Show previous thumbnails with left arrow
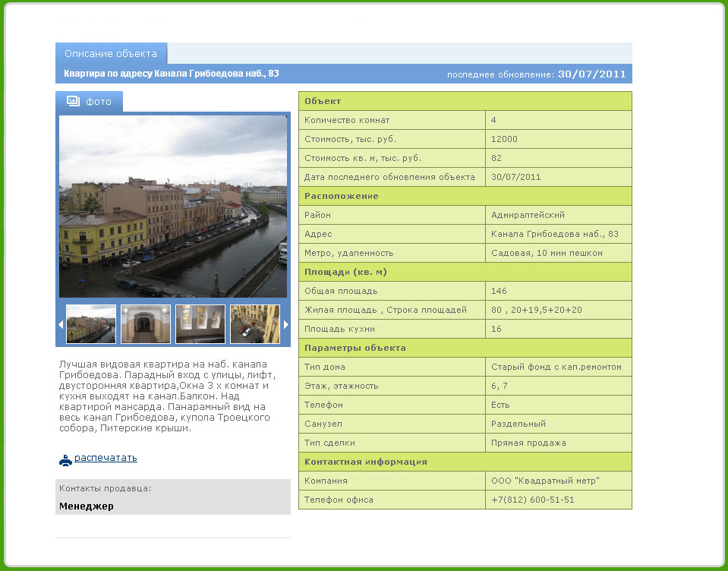 coord(61,324)
